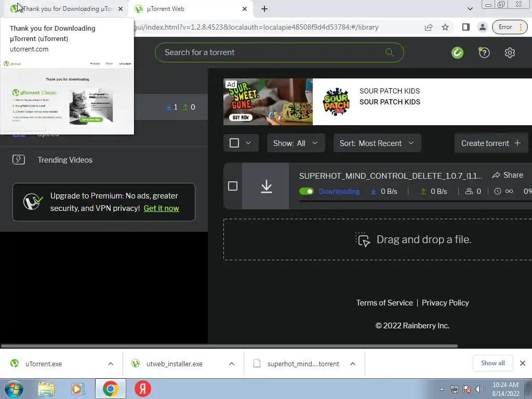
Task: Click the tab preview thumbnail of utorrent.com
Action: [x=67, y=96]
